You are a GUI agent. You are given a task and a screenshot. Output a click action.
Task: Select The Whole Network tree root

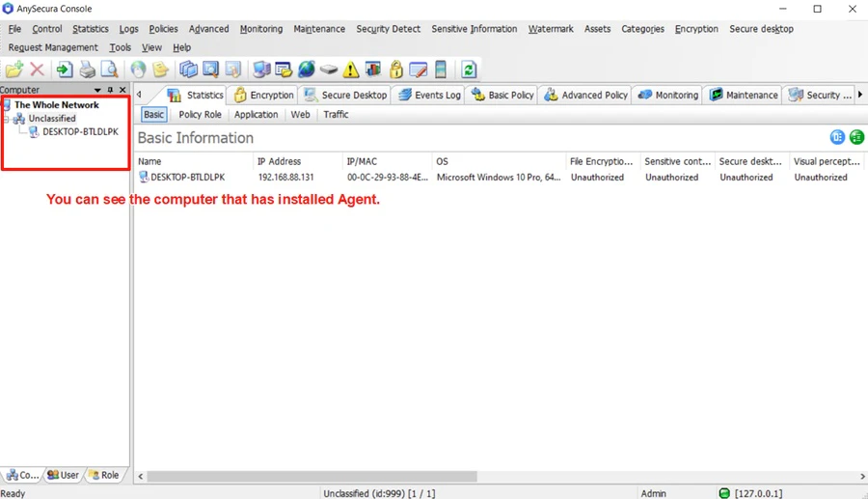(57, 104)
